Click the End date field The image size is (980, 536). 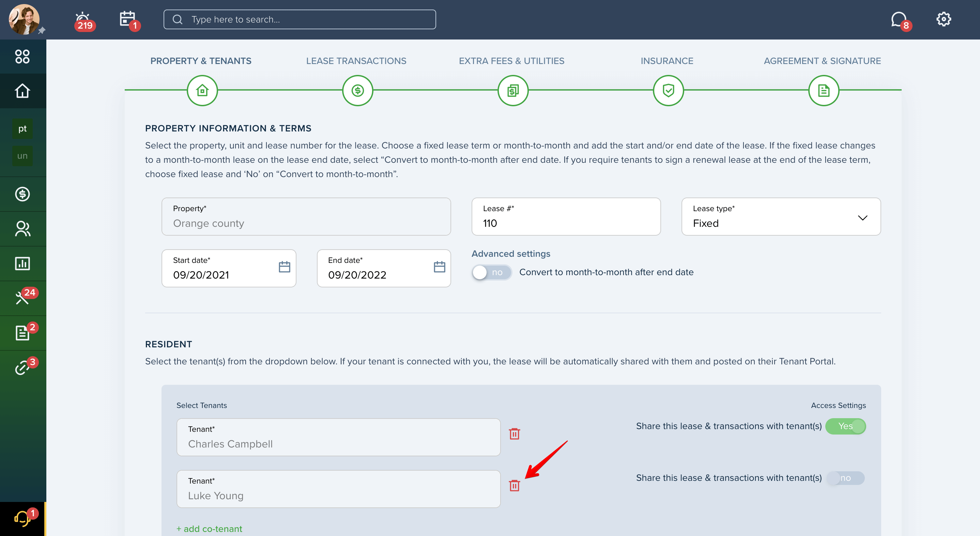tap(384, 268)
